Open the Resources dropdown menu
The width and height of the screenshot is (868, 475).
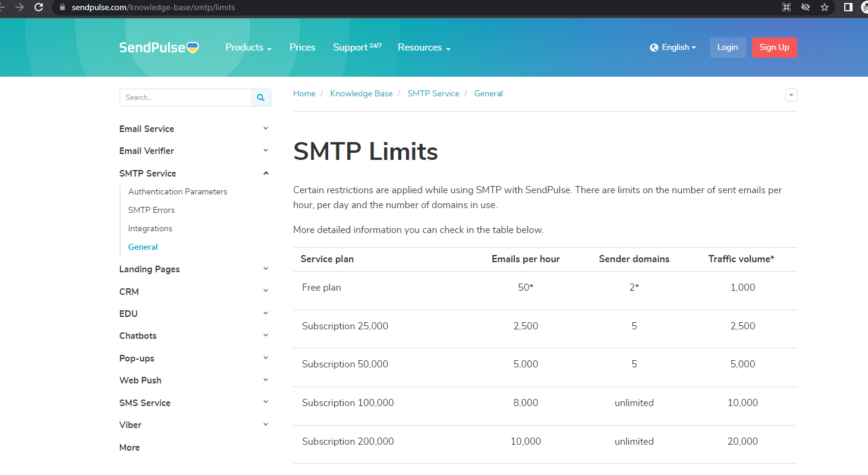pos(424,48)
